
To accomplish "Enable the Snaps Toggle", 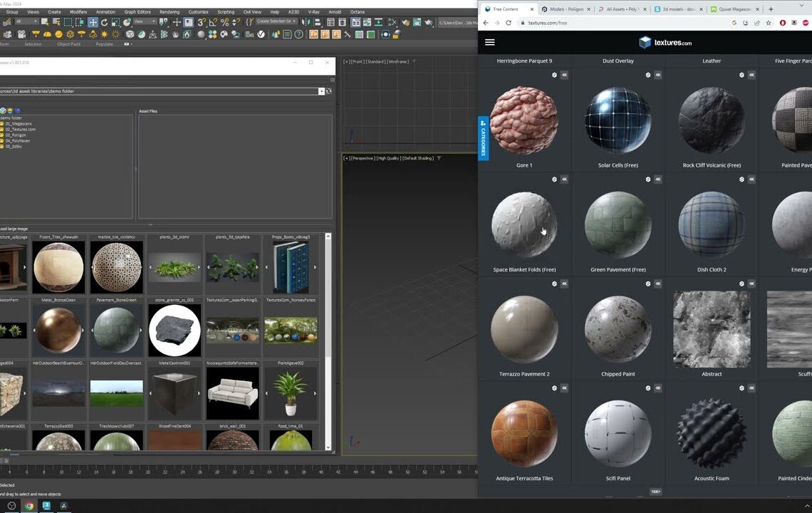I will pyautogui.click(x=200, y=22).
